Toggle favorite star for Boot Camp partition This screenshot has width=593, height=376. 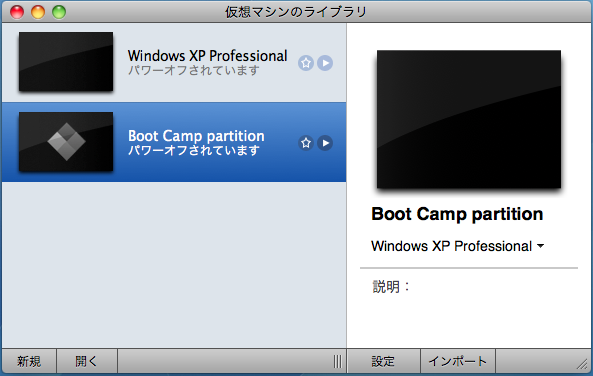coord(306,143)
